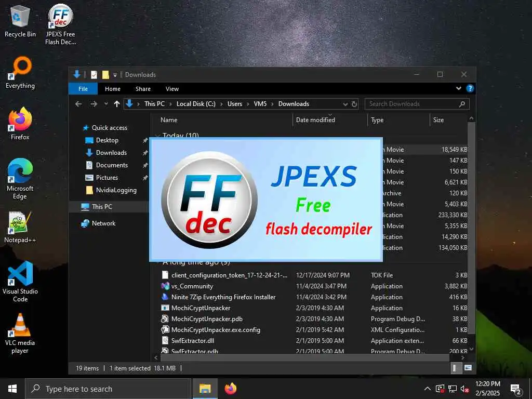The height and width of the screenshot is (399, 532).
Task: Collapse the A long time ago group
Action: (x=157, y=263)
